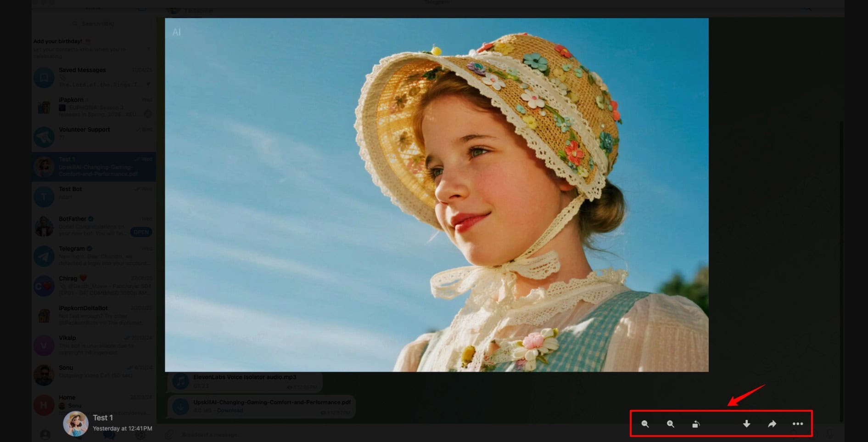Forward the photo using the share arrow
The height and width of the screenshot is (442, 868).
pyautogui.click(x=772, y=424)
